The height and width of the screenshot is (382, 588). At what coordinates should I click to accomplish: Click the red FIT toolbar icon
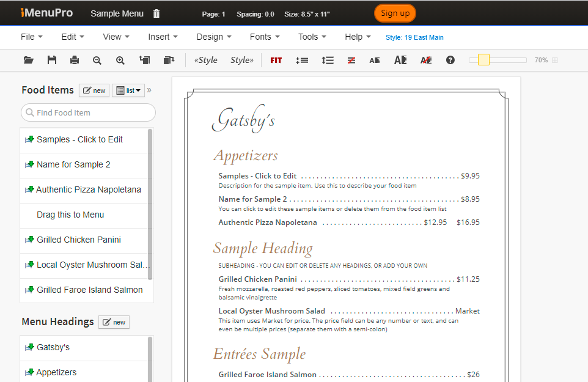pyautogui.click(x=276, y=60)
